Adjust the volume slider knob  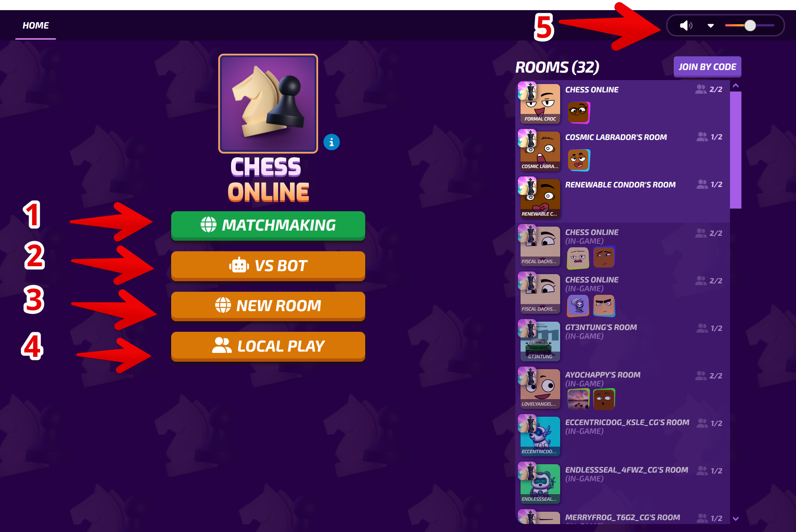750,26
